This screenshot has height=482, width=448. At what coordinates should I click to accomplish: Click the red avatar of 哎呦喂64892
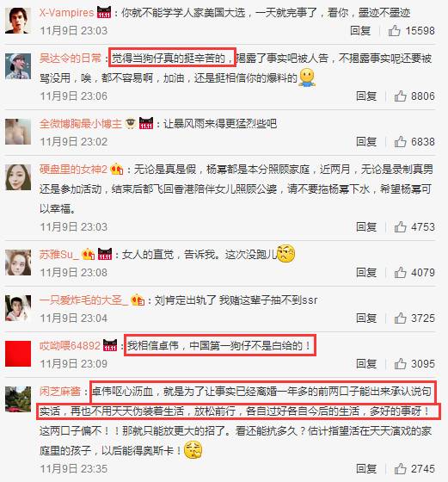(18, 354)
